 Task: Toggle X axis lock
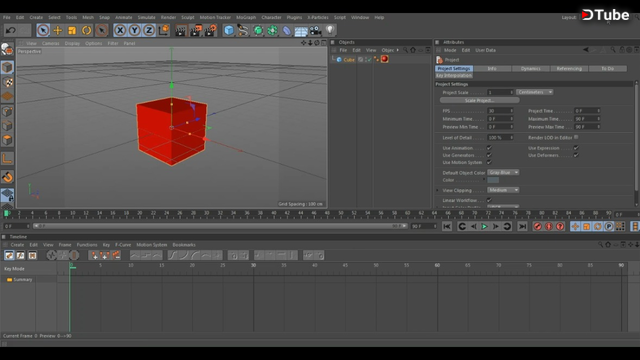click(x=120, y=30)
